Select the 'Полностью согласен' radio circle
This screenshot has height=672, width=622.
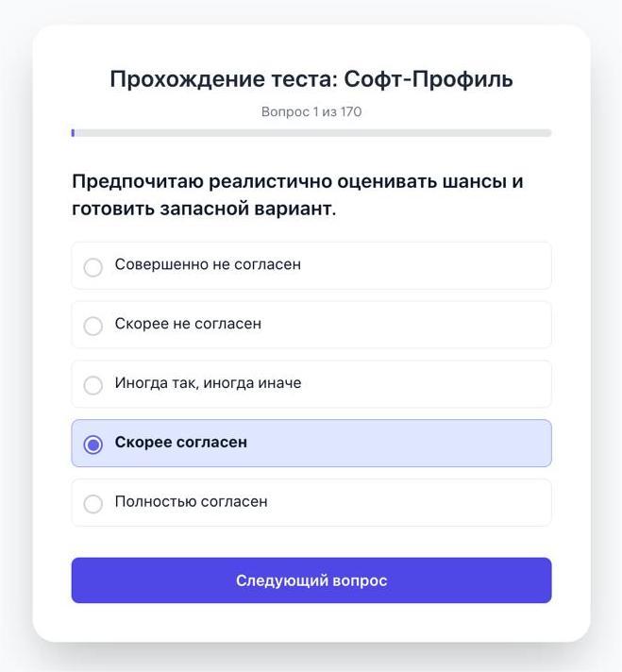click(x=92, y=504)
